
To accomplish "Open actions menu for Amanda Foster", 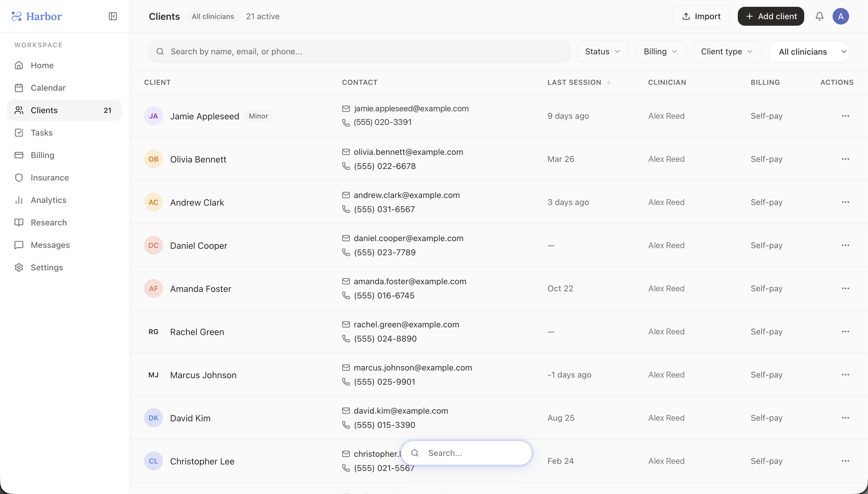I will coord(845,288).
